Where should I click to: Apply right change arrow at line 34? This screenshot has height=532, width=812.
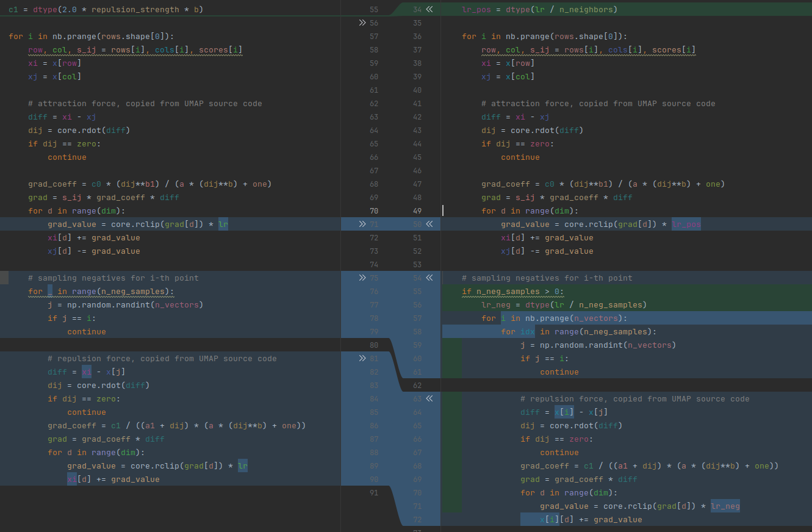429,9
